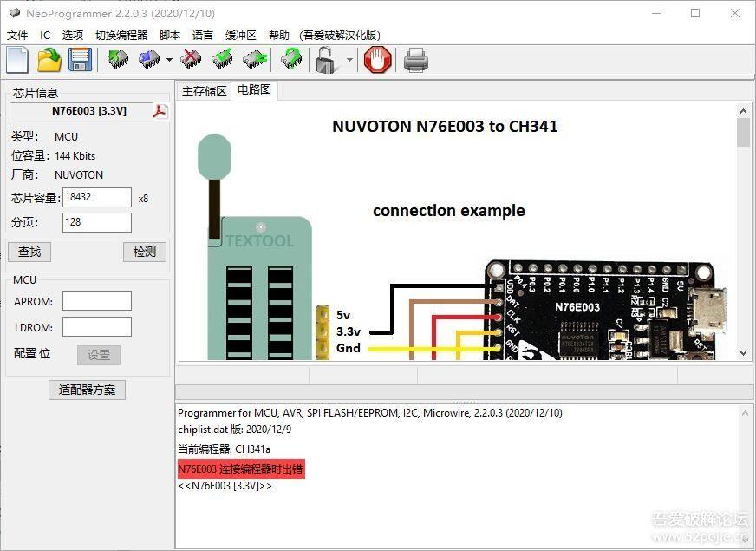Open the 语言 menu
Image resolution: width=756 pixels, height=551 pixels.
coord(203,36)
